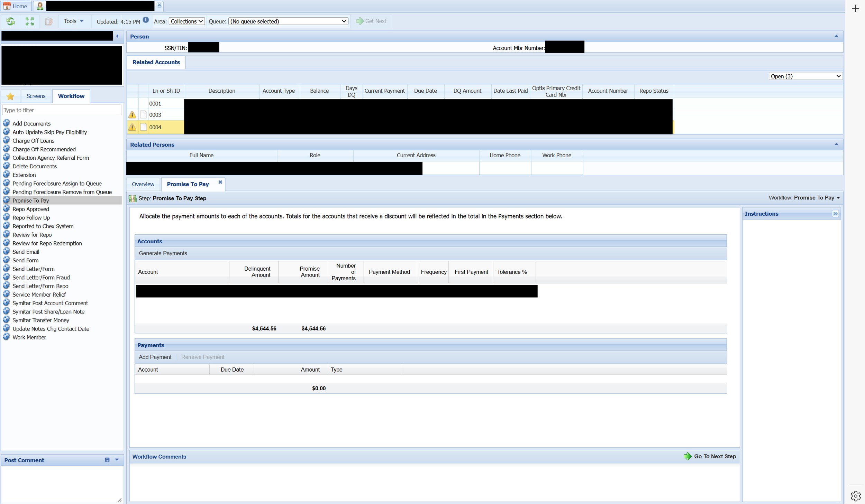865x504 pixels.
Task: Open the settings gear at bottom right
Action: point(855,496)
